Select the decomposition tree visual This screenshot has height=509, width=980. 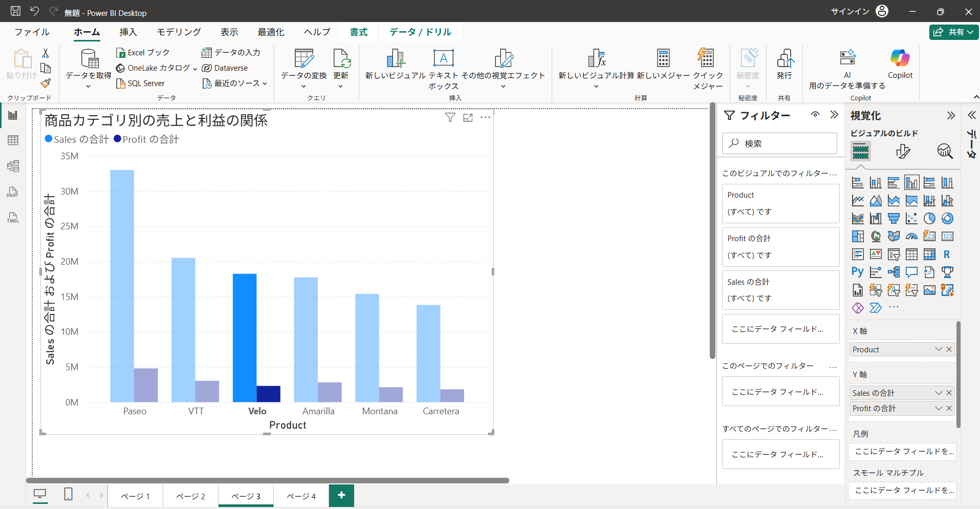pos(894,272)
